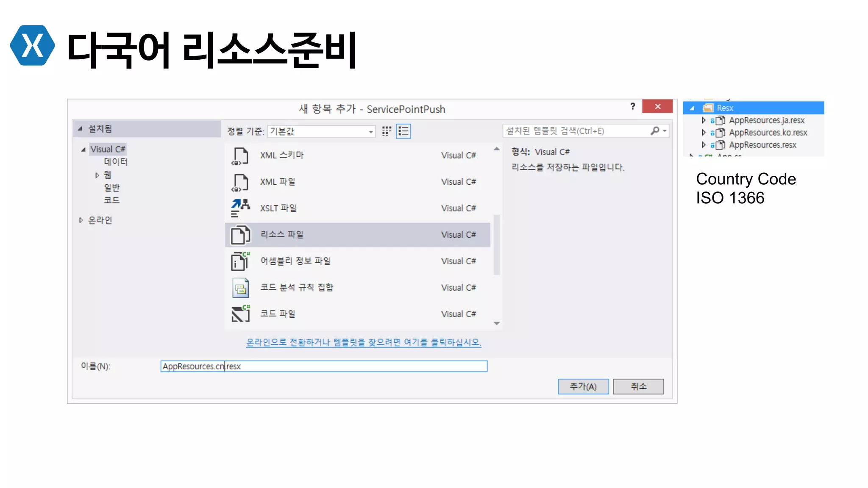
Task: Click the AppResources.resx file icon
Action: coord(721,145)
